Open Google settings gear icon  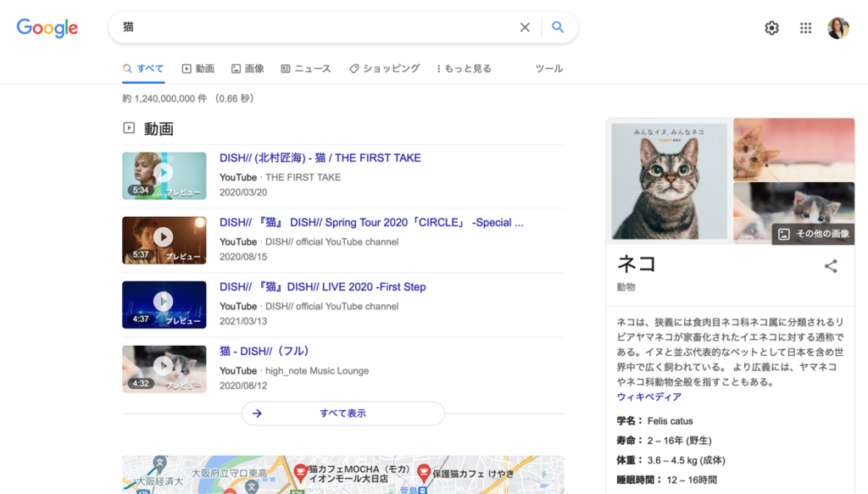click(771, 28)
